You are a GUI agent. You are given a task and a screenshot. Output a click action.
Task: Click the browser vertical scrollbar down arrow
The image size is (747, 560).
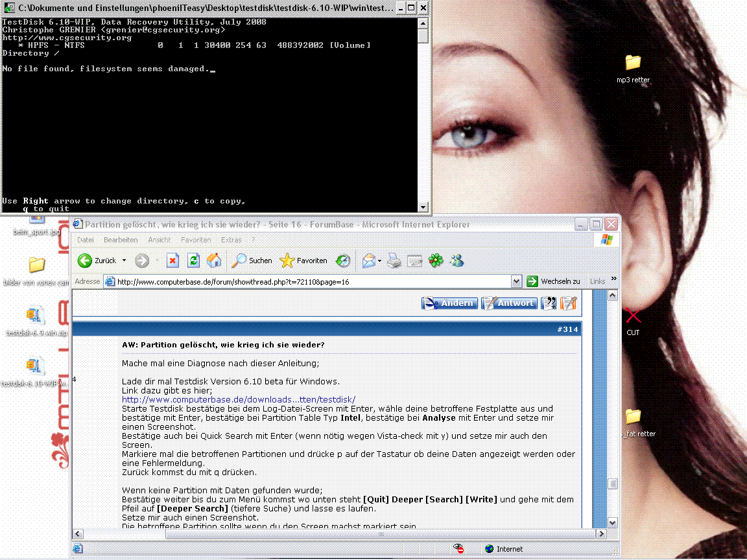(613, 522)
